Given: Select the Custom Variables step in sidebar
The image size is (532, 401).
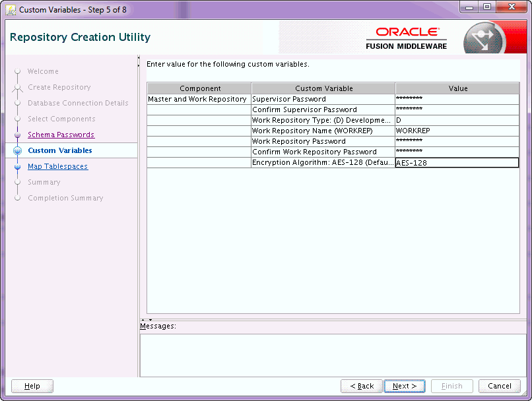Looking at the screenshot, I should (x=60, y=150).
